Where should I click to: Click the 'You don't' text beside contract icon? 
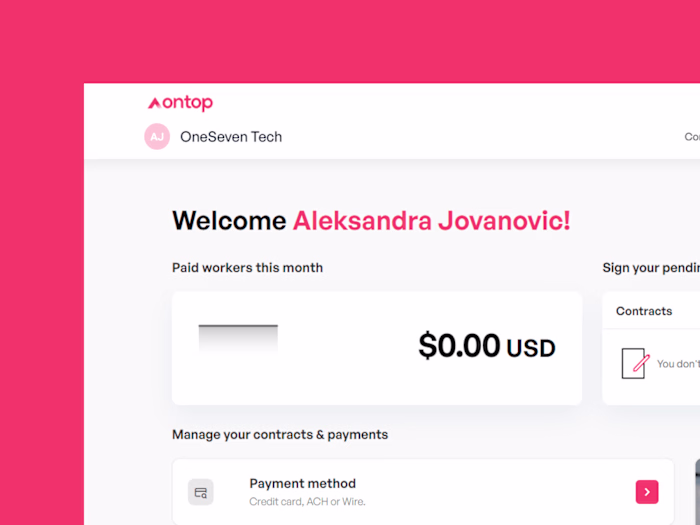click(x=678, y=364)
